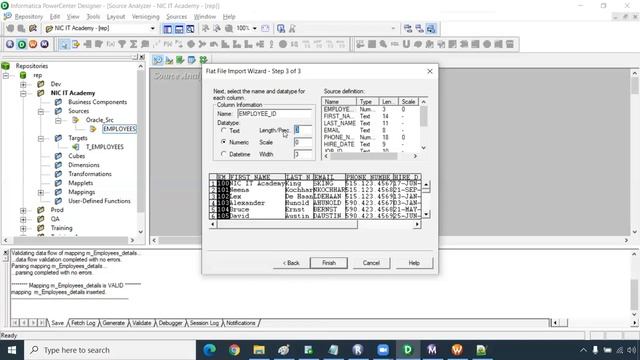Screen dimensions: 640x360
Task: Collapse the Sources tree node
Action: (41, 111)
